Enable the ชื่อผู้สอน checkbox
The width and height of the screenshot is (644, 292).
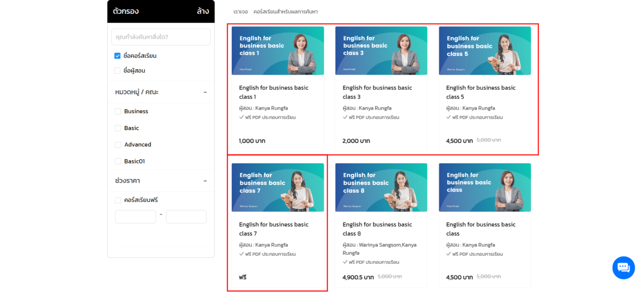click(x=117, y=70)
